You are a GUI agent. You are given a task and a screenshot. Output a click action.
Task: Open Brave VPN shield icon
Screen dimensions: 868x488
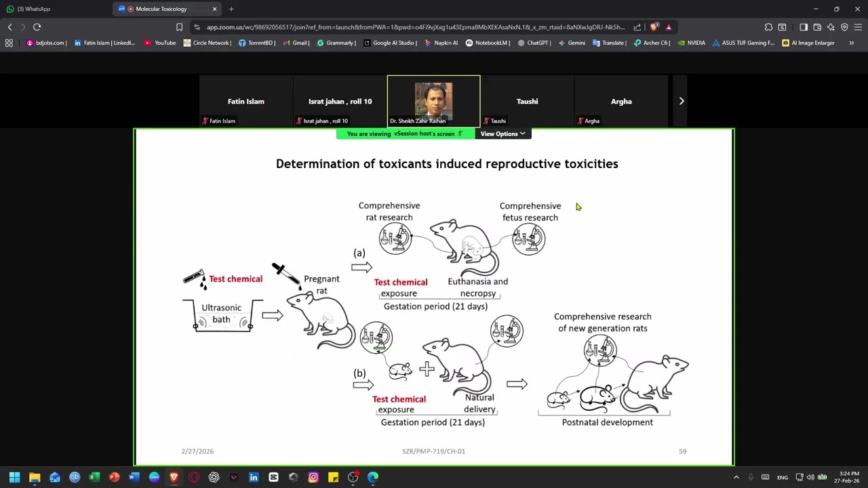(x=844, y=27)
